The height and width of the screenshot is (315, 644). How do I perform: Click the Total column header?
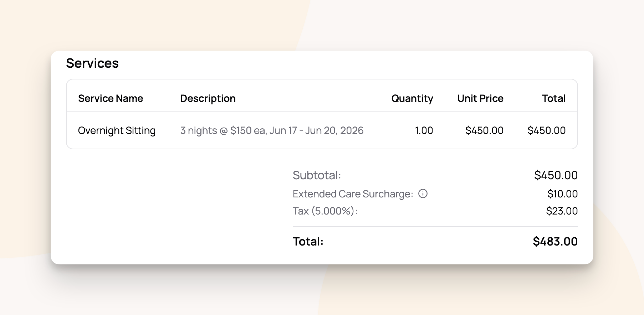pyautogui.click(x=554, y=98)
